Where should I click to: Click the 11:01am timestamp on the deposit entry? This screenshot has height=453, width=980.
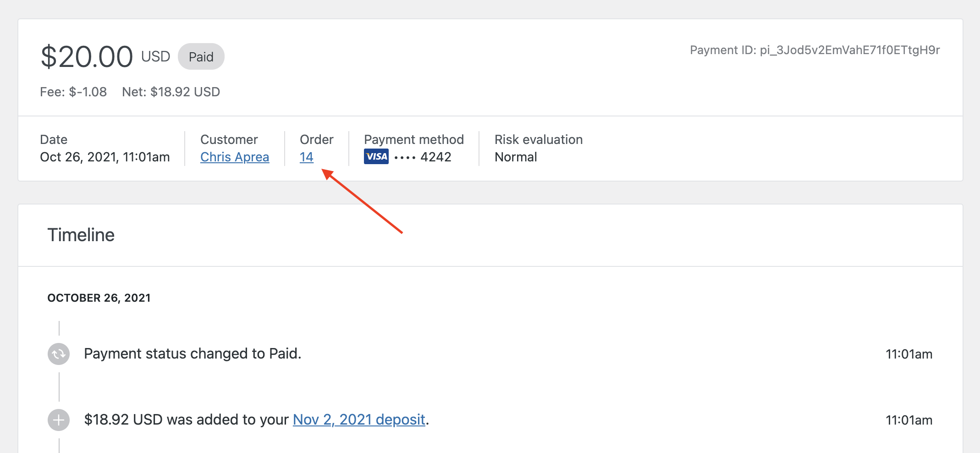pos(908,420)
